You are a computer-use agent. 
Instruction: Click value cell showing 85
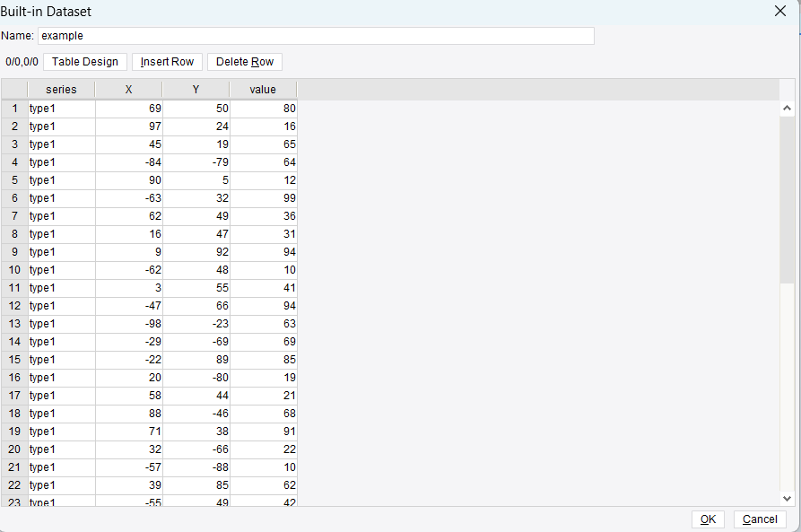263,360
